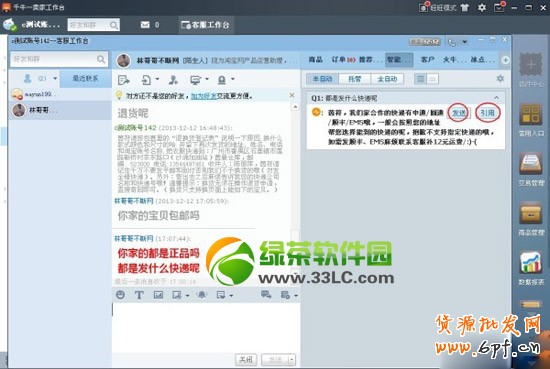Click the 关闭 button below message box
Viewport: 550px width, 369px height.
246,360
